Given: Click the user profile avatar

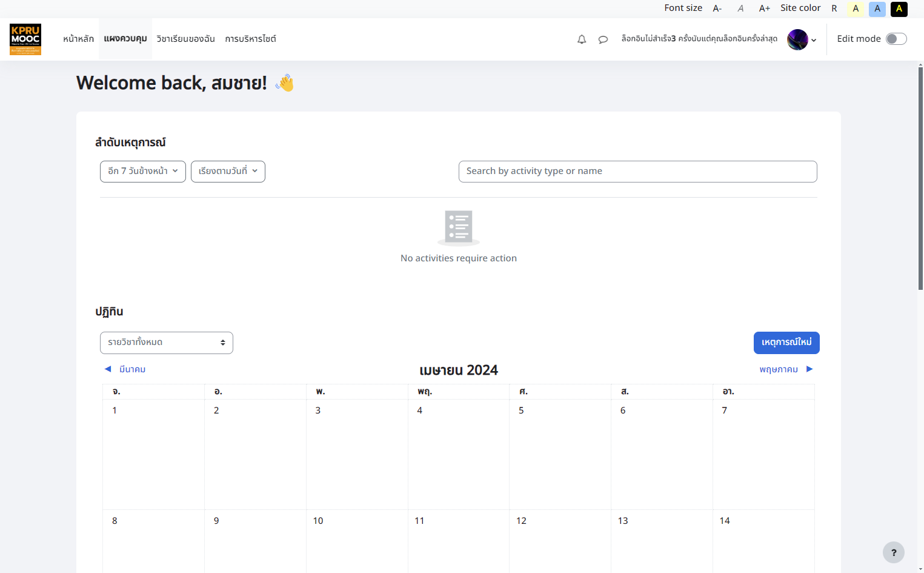Looking at the screenshot, I should 797,39.
